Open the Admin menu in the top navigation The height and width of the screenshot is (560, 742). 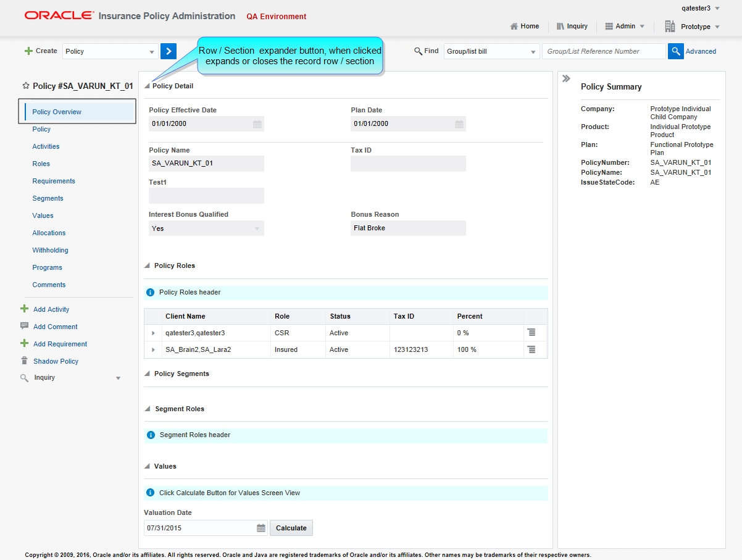pyautogui.click(x=624, y=26)
